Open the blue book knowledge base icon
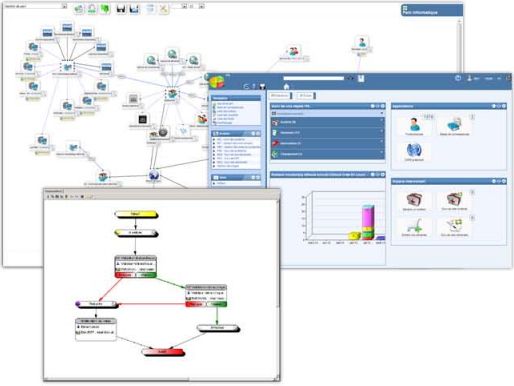 click(x=454, y=125)
